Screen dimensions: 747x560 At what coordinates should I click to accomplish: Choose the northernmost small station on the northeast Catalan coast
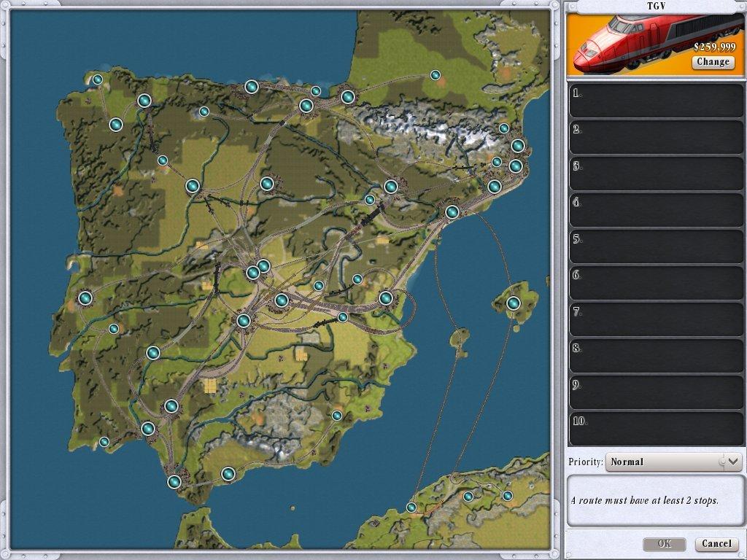[503, 128]
